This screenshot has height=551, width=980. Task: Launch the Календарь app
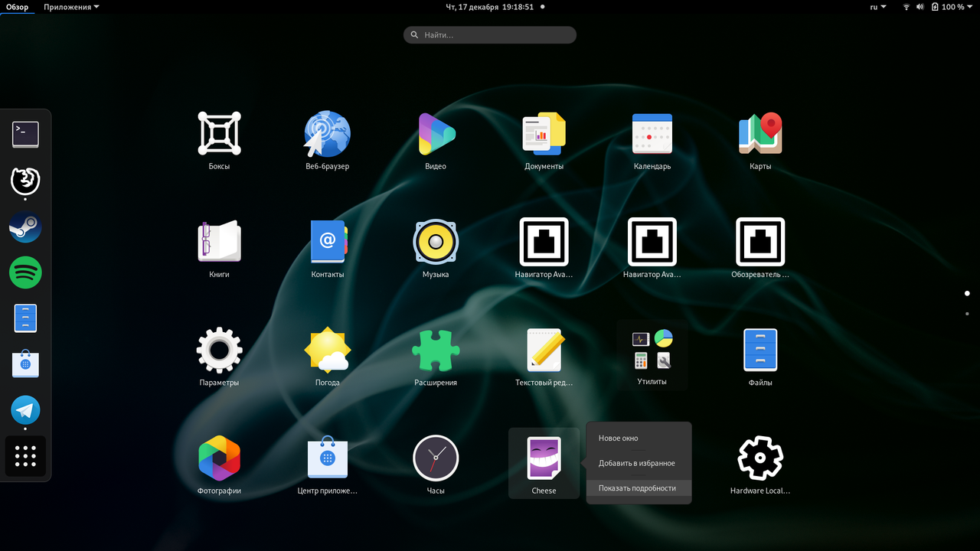(652, 134)
